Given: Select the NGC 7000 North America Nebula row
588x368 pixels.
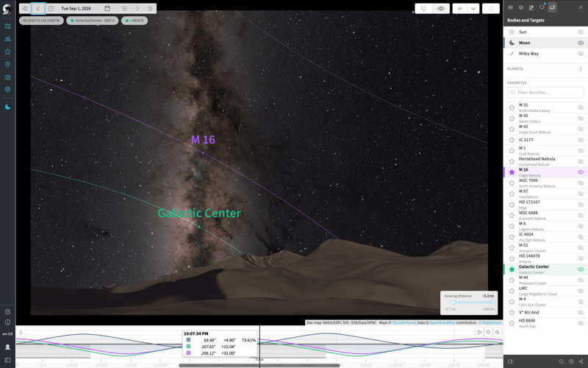Looking at the screenshot, I should point(545,183).
